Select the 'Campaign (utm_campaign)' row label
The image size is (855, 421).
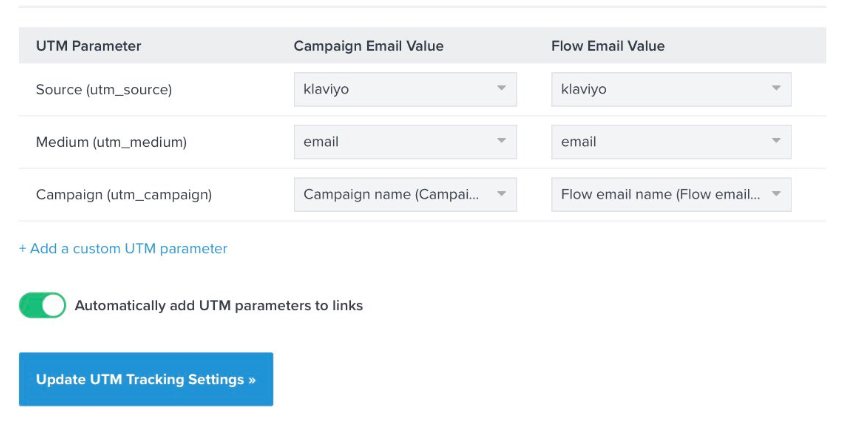point(124,195)
